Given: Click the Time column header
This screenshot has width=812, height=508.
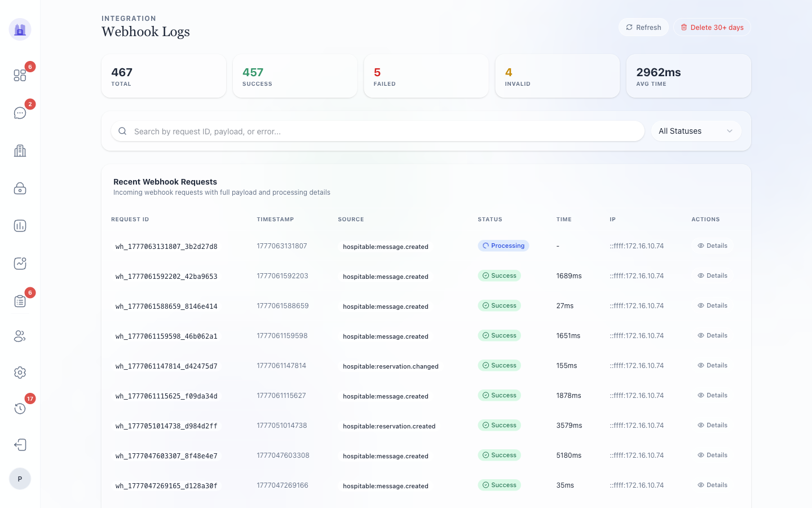Looking at the screenshot, I should pyautogui.click(x=564, y=219).
